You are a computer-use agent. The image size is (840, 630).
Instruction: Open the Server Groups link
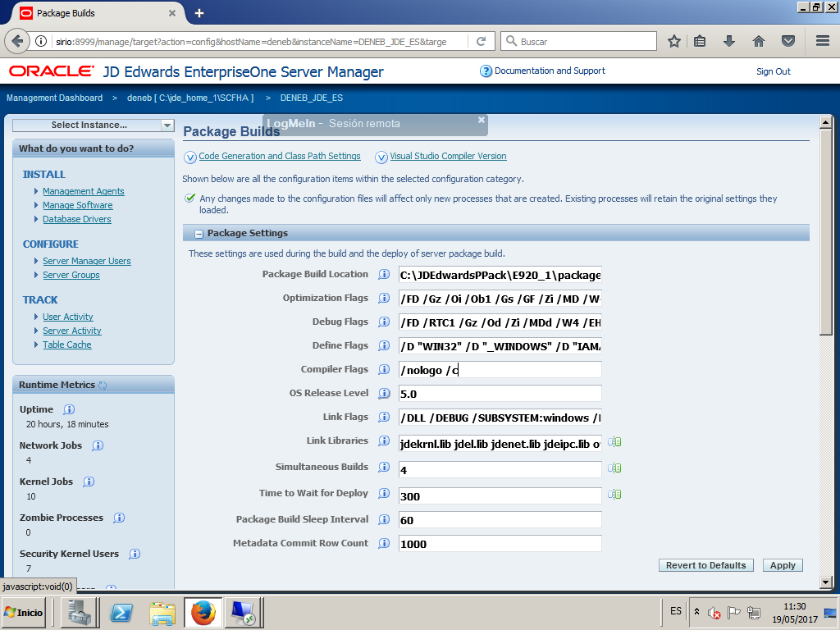pos(71,275)
